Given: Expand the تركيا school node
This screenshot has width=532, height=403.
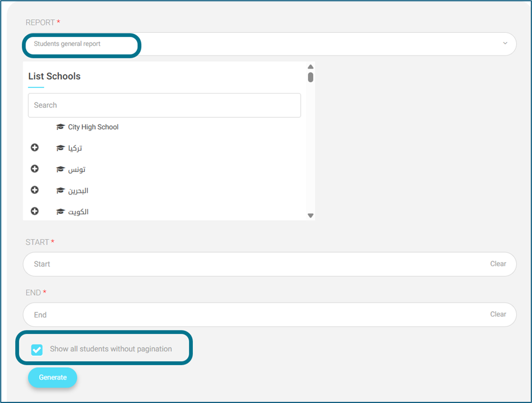Looking at the screenshot, I should 35,147.
